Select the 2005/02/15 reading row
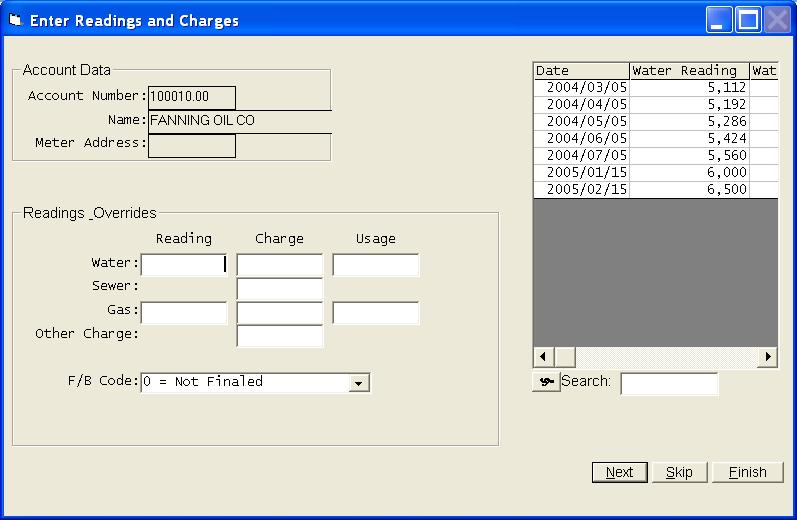 click(640, 189)
